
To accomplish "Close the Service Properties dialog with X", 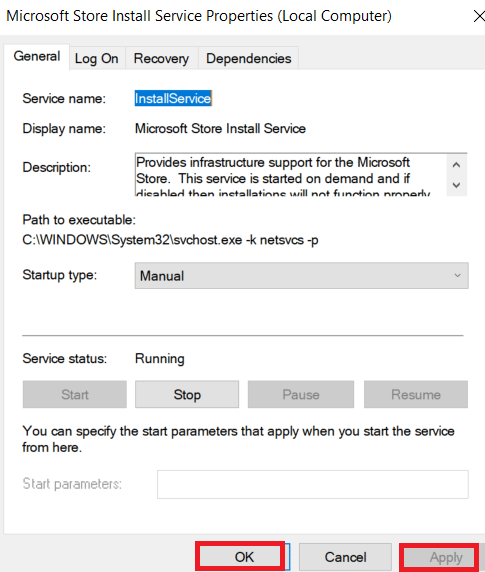I will coord(479,16).
